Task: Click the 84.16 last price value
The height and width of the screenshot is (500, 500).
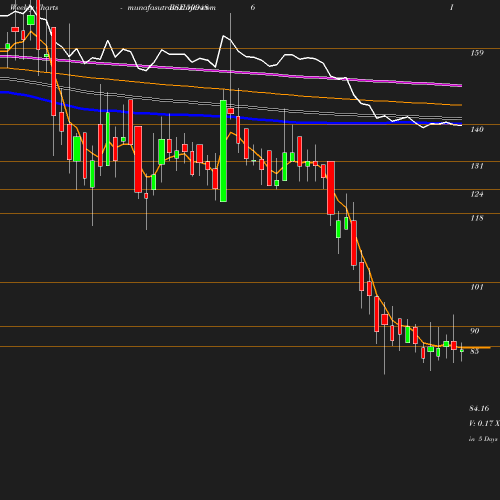Action: pyautogui.click(x=479, y=408)
